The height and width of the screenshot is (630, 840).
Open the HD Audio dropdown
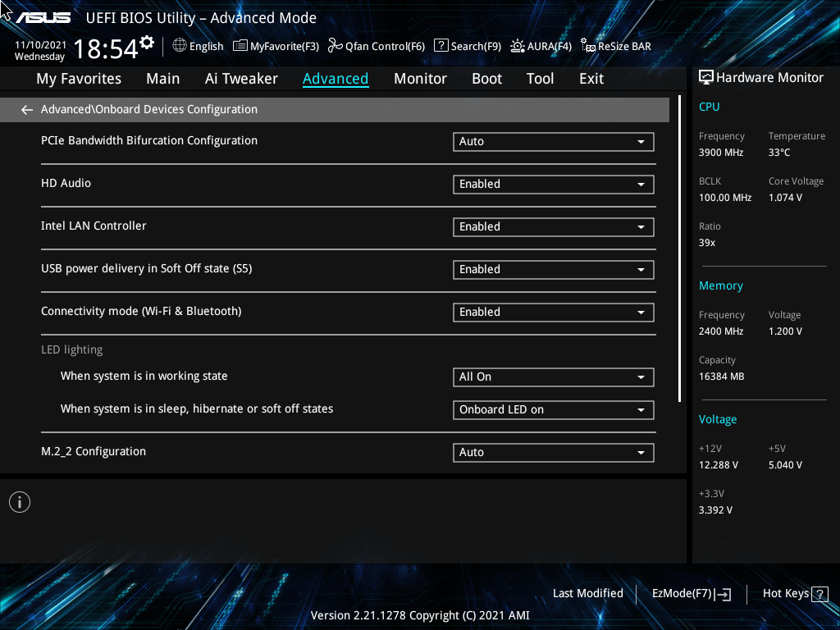pos(554,185)
